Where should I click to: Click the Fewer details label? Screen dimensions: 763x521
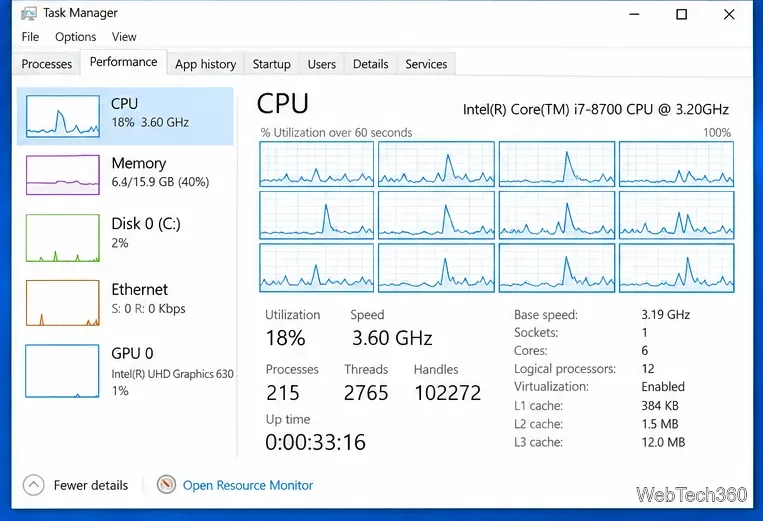coord(91,485)
